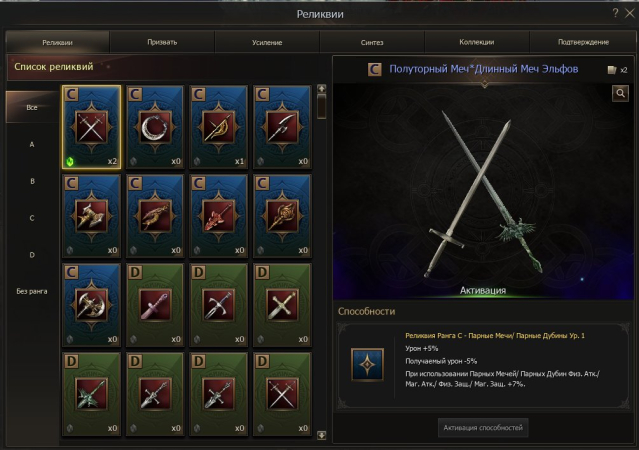Screen dimensions: 639x450
Task: Show relics under Без ранга filter
Action: 32,291
